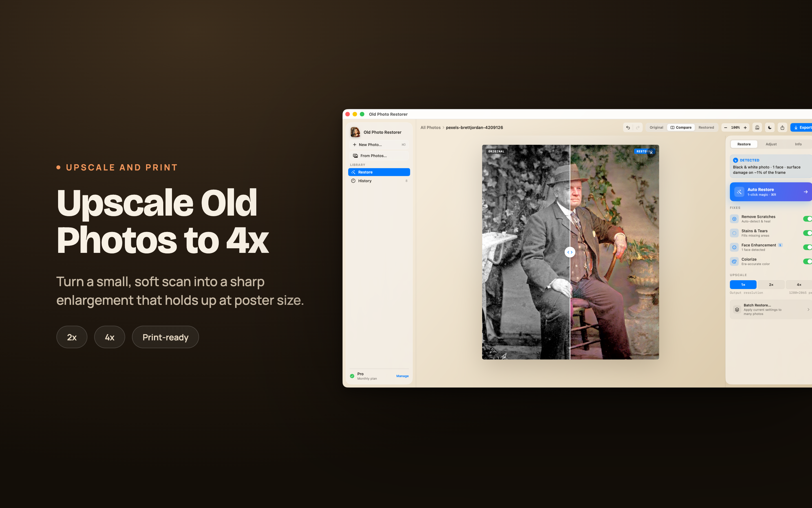Click the file name pexels-brettjordan-4209126
The width and height of the screenshot is (812, 508).
[x=474, y=128]
